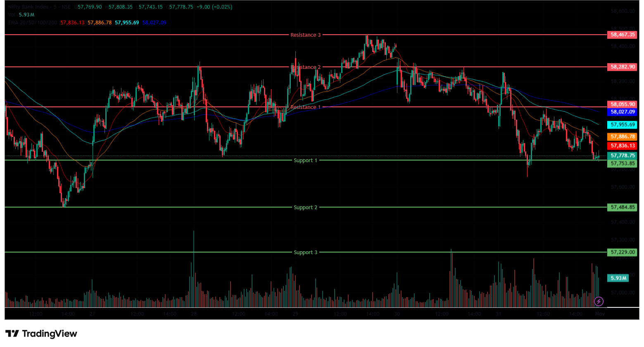Click the TradingView logo
The image size is (644, 347).
coord(41,333)
